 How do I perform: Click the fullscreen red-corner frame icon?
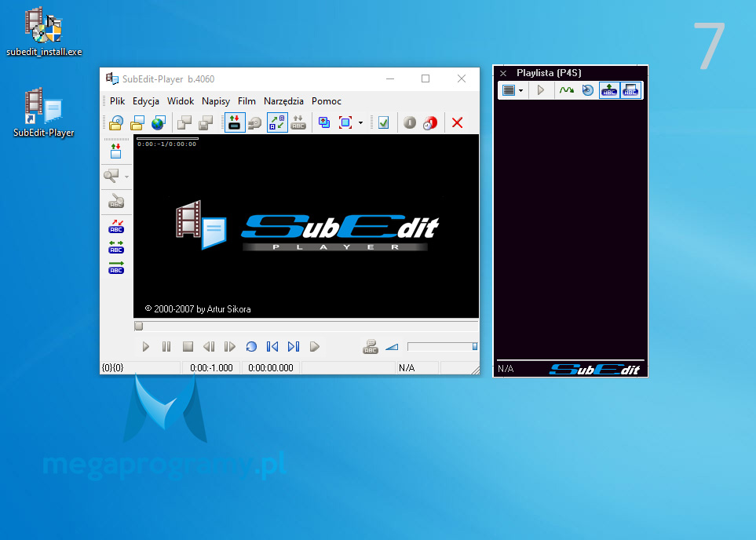tap(345, 123)
